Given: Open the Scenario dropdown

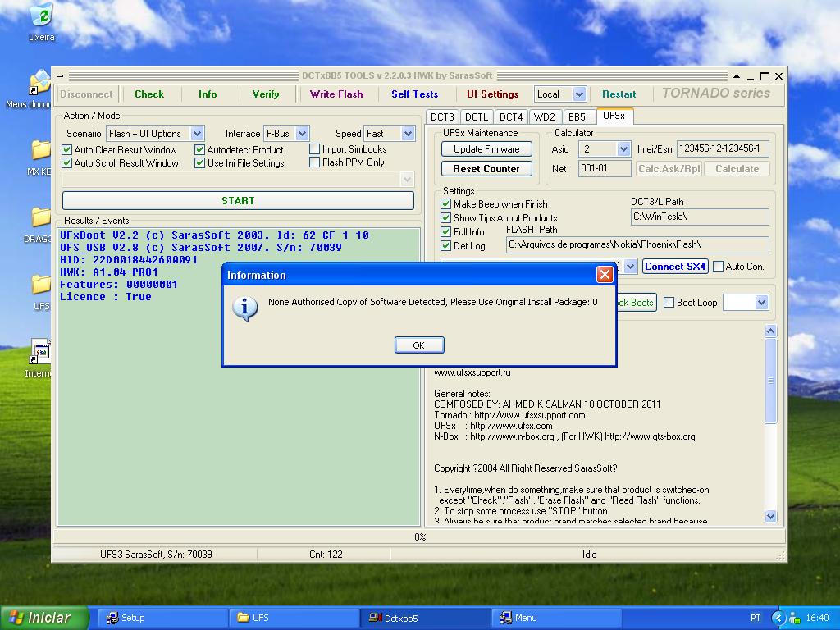Looking at the screenshot, I should pyautogui.click(x=197, y=134).
